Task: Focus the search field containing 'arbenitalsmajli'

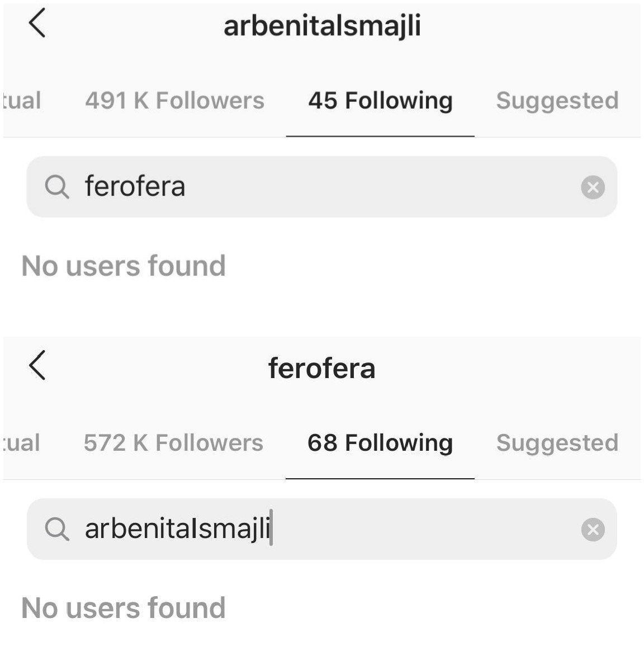Action: coord(322,529)
